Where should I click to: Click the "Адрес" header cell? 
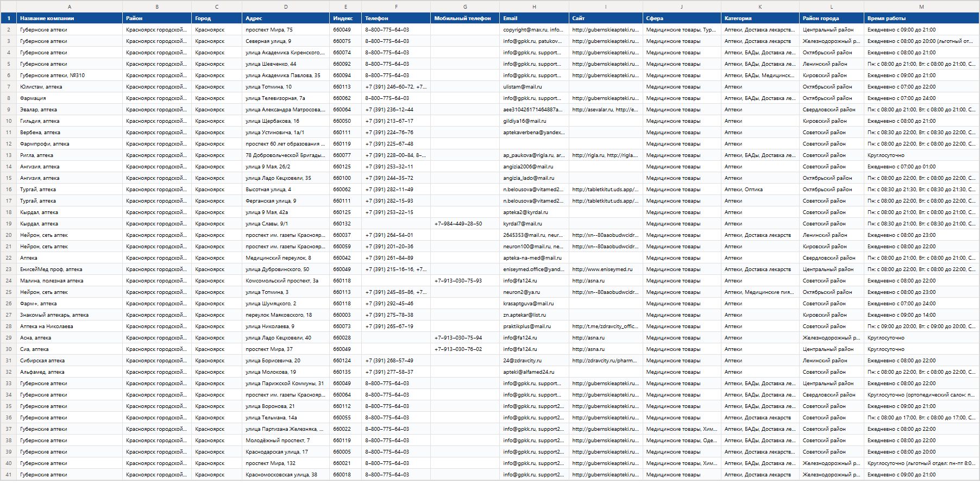(286, 18)
